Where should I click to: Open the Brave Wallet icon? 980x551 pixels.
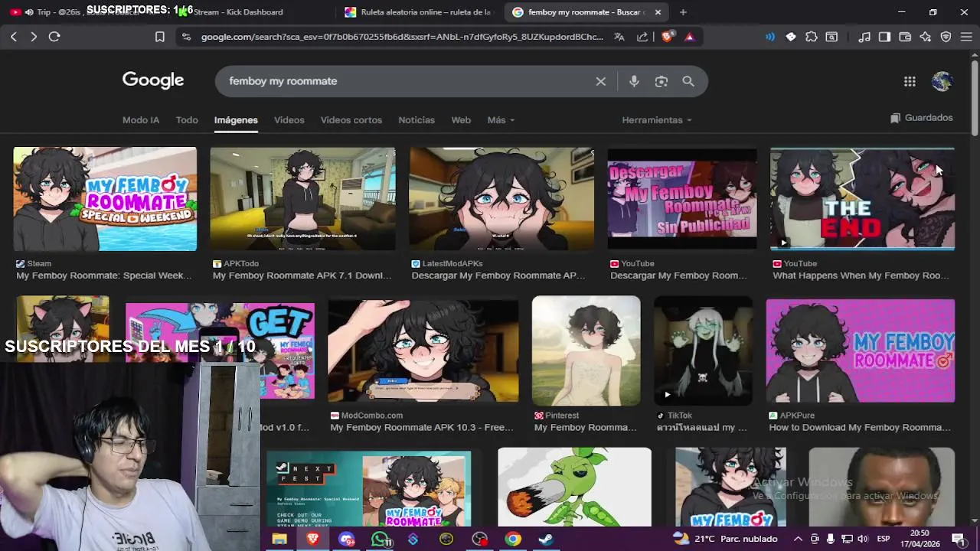tap(905, 37)
